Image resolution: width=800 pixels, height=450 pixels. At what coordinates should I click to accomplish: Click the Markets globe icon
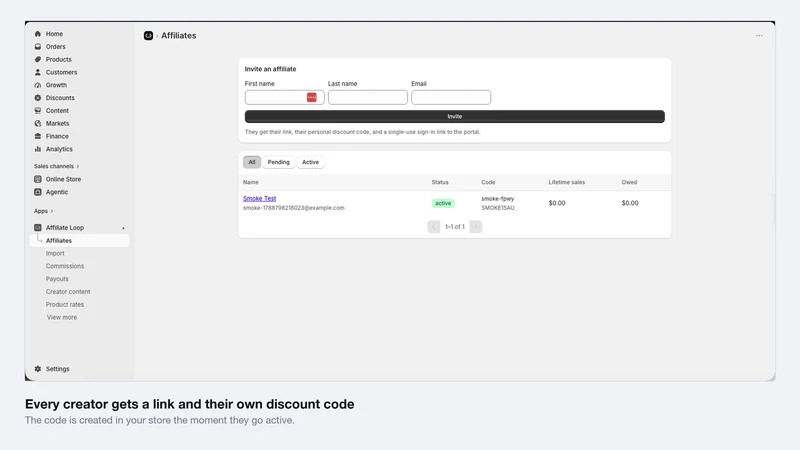point(38,123)
